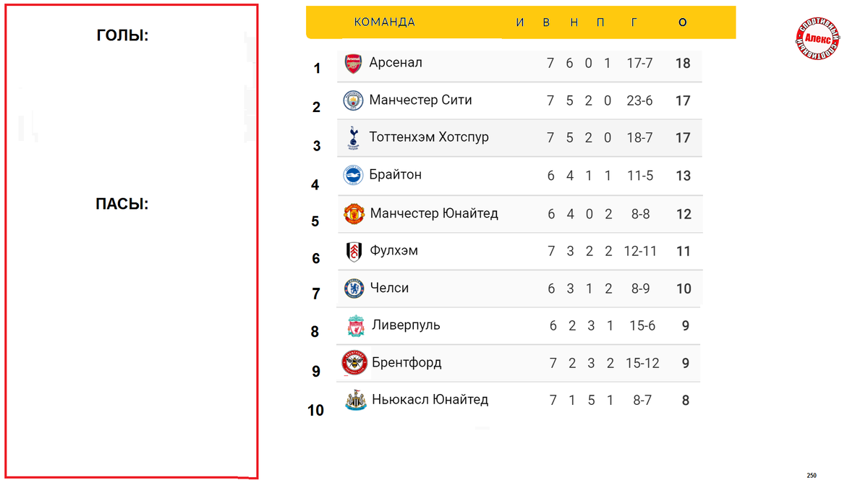Click the Manchester City club crest

353,100
